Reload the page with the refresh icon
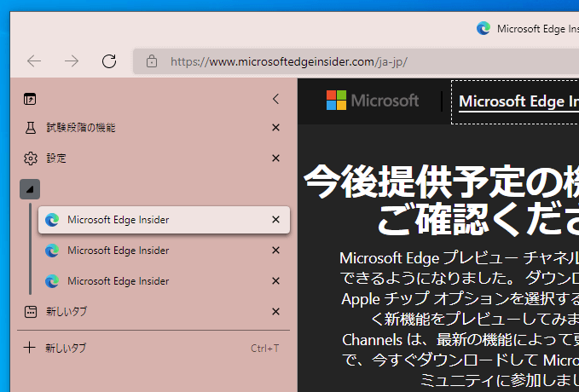The height and width of the screenshot is (392, 579). coord(109,61)
